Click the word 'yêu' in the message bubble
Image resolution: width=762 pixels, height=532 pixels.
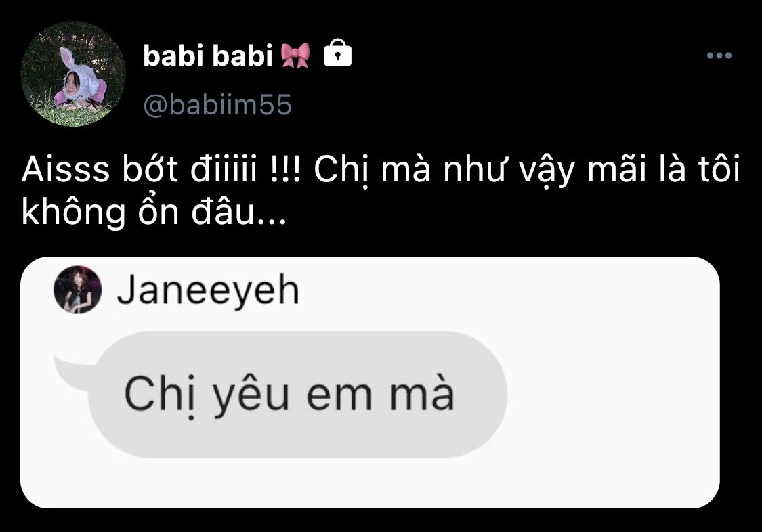[251, 395]
